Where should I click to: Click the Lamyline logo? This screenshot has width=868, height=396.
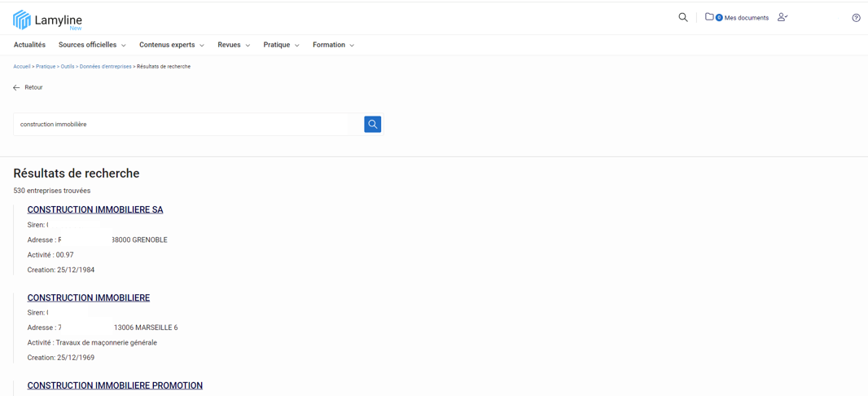click(47, 20)
